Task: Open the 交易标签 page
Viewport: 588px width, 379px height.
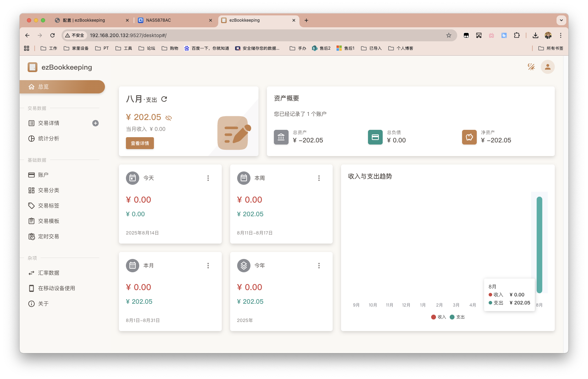Action: [x=48, y=205]
